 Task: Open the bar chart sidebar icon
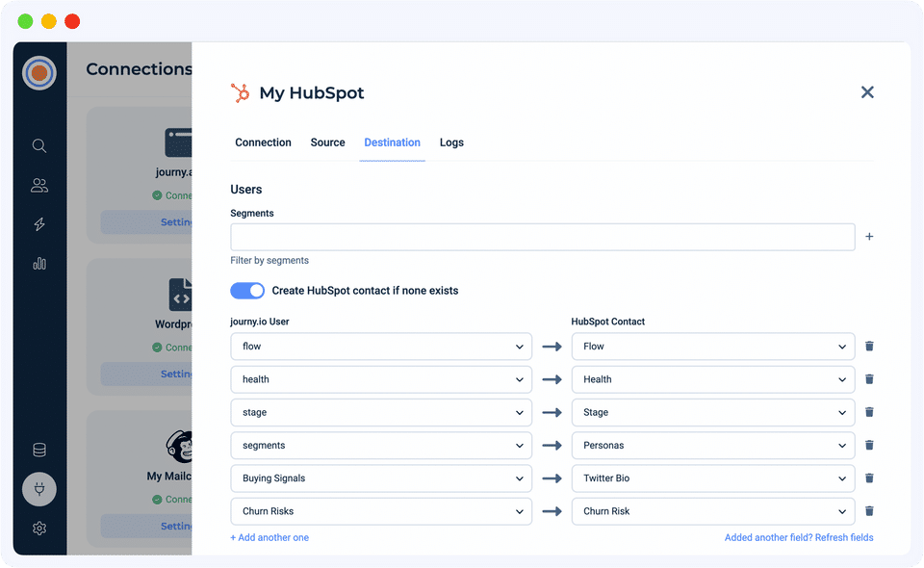[x=39, y=264]
